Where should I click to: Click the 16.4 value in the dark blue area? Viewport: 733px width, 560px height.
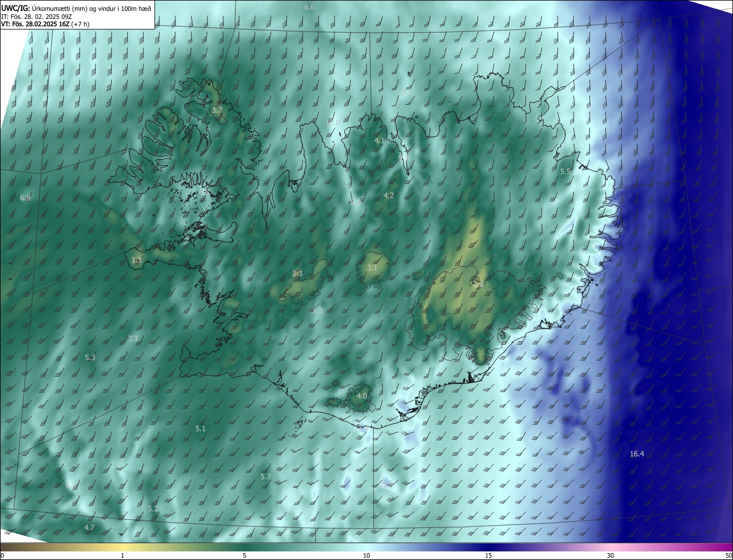637,454
